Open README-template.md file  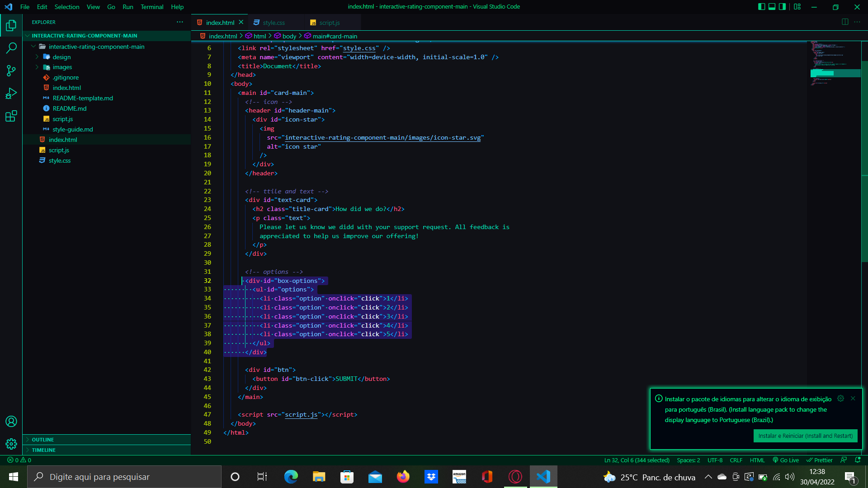click(x=107, y=98)
